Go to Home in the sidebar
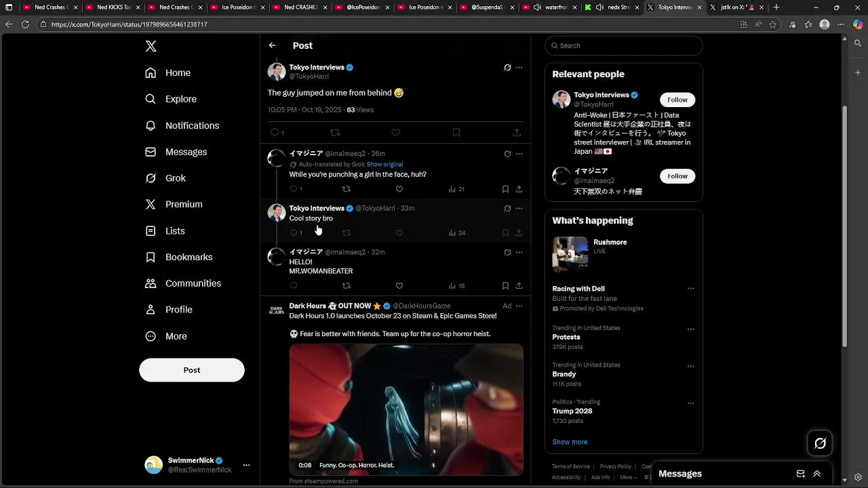868x488 pixels. pos(168,73)
